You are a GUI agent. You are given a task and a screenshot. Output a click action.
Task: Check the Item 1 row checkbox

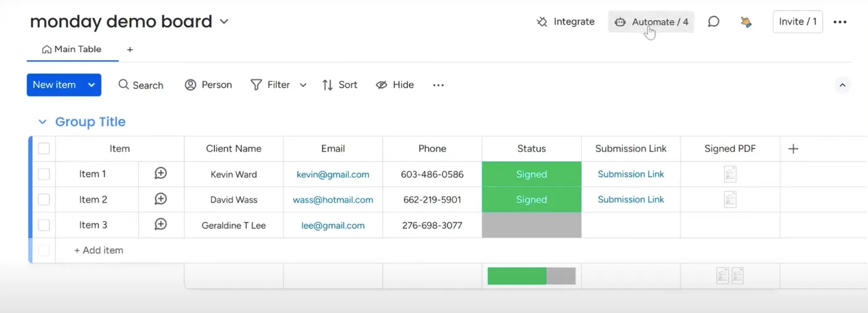tap(43, 174)
